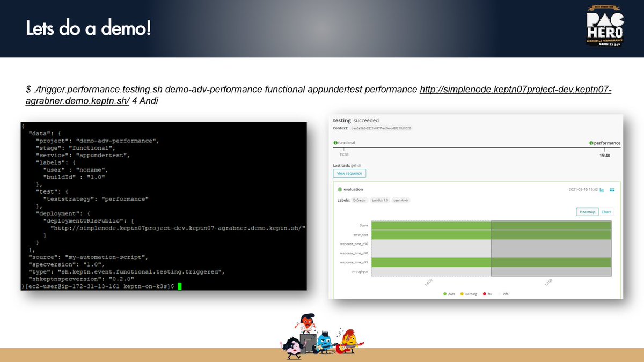The height and width of the screenshot is (362, 644).
Task: Click the response_time_p50 cell for 1.0 (1)
Action: point(431,244)
